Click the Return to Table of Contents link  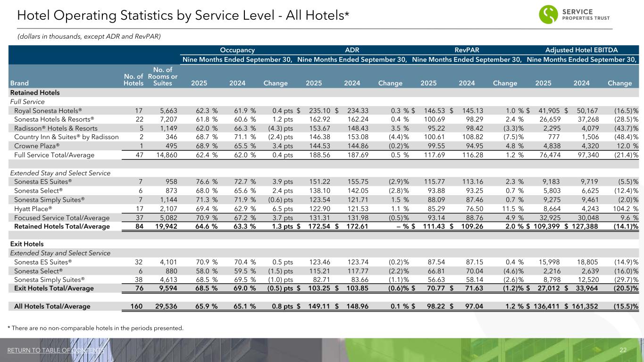[x=56, y=350]
